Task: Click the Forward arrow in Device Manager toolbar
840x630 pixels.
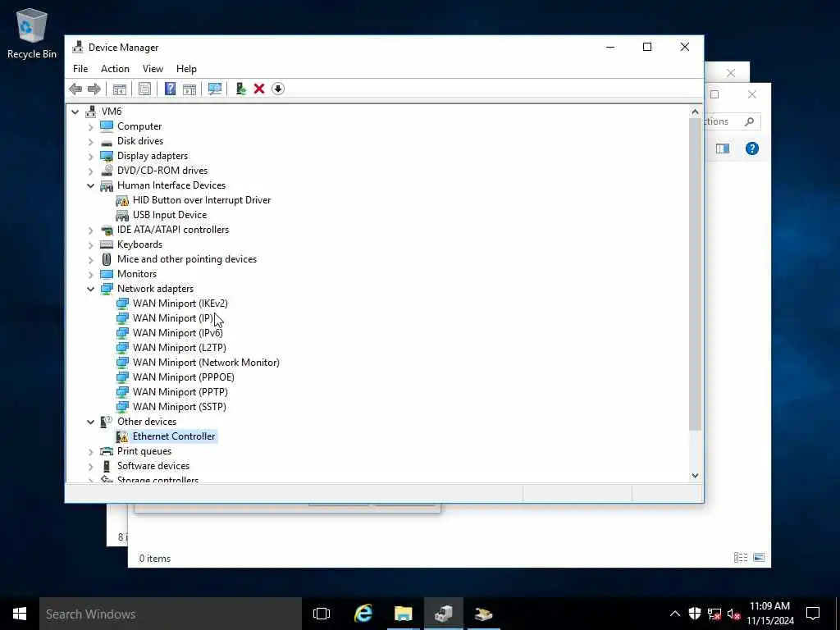Action: (x=94, y=89)
